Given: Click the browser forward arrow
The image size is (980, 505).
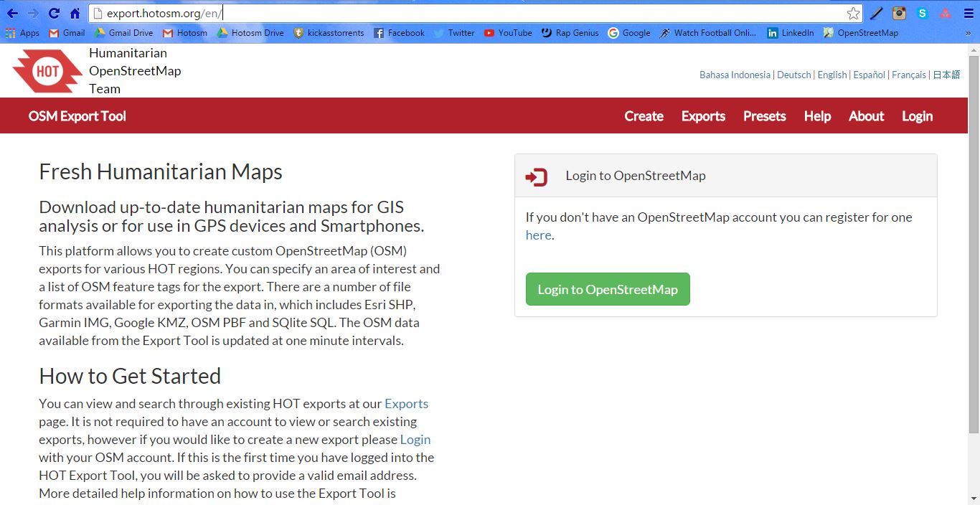Looking at the screenshot, I should tap(33, 13).
